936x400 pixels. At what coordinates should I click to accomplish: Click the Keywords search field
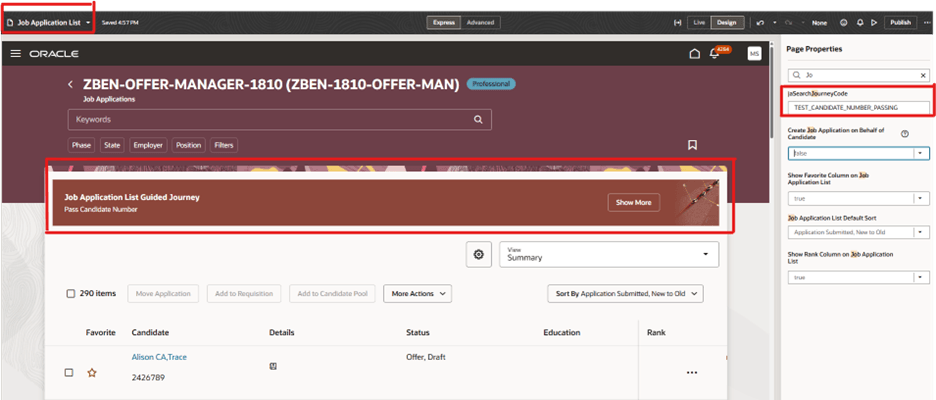tap(279, 119)
